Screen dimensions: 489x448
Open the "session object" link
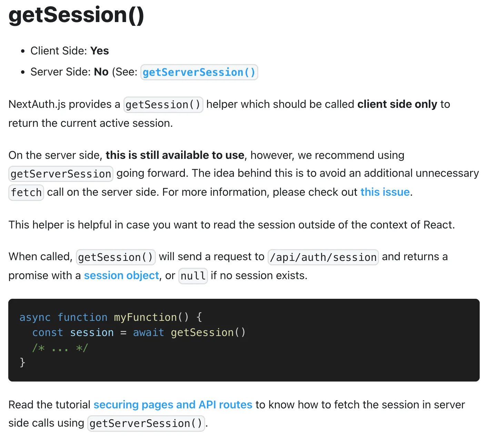point(121,276)
